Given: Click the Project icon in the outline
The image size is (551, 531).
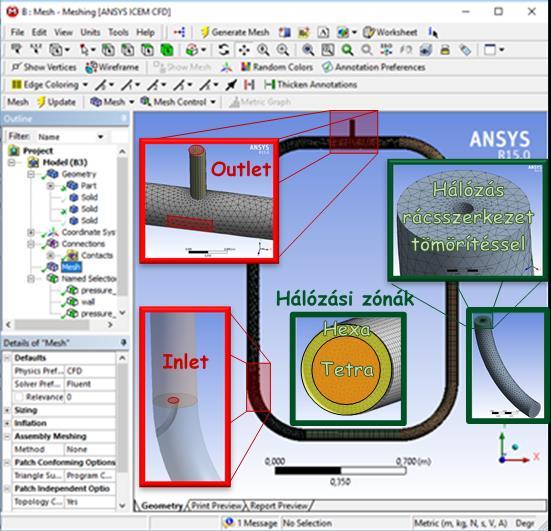Looking at the screenshot, I should point(14,151).
